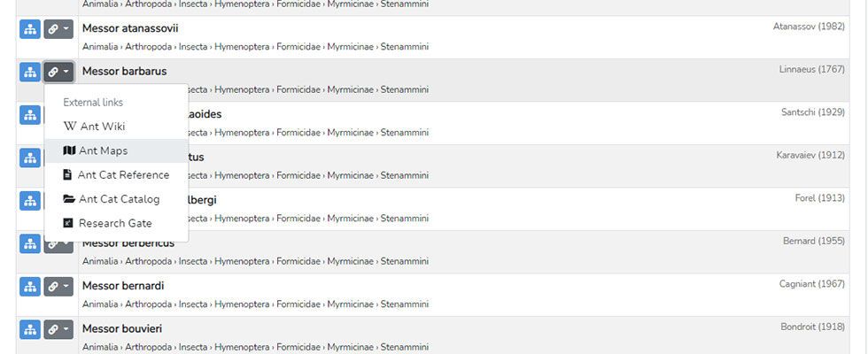Open Ant Cat Reference link
Screen dimensions: 868x354
pyautogui.click(x=116, y=175)
